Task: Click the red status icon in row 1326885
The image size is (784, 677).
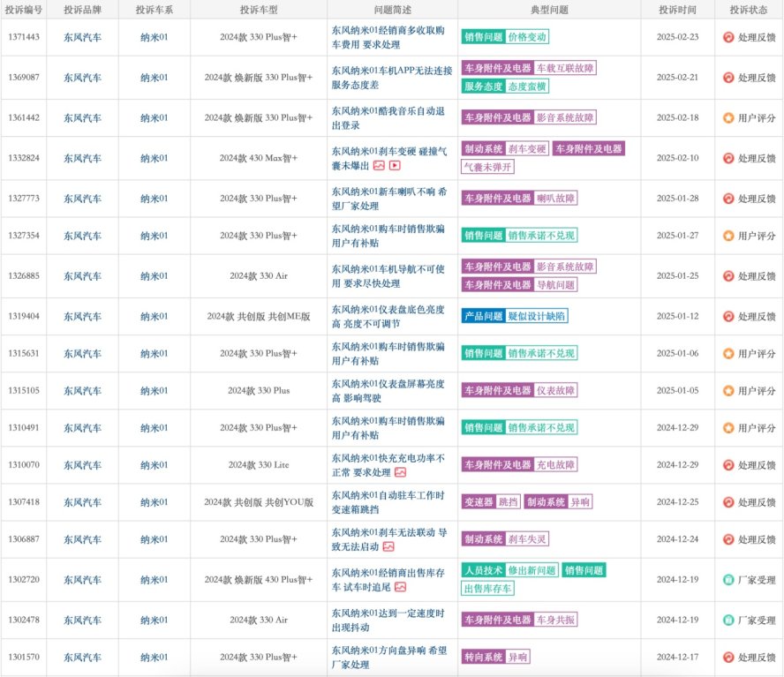Action: (728, 276)
